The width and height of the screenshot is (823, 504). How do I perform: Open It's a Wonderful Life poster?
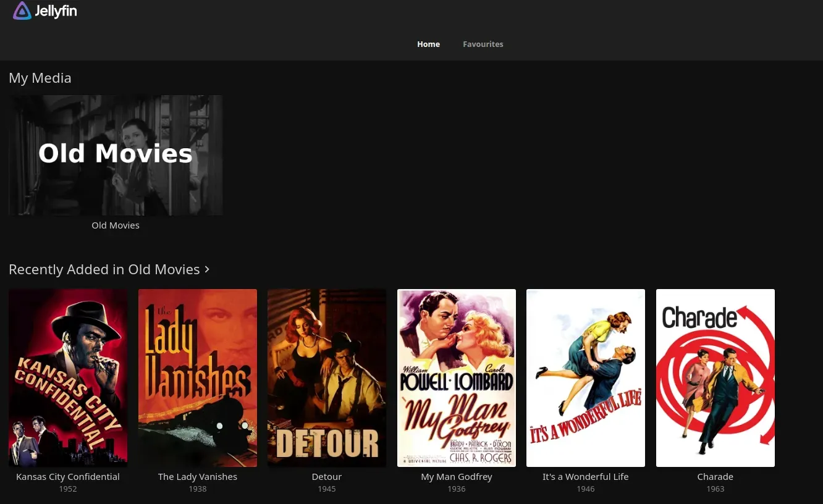point(586,378)
